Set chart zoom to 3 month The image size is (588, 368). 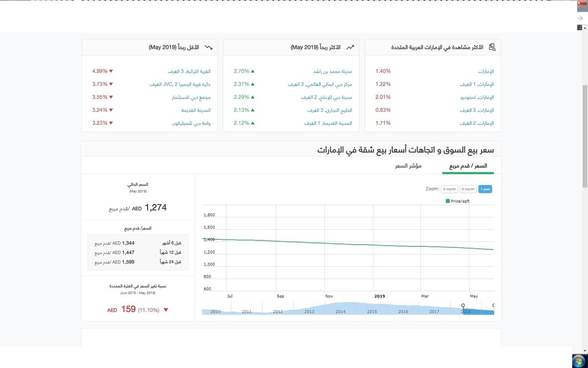[449, 189]
